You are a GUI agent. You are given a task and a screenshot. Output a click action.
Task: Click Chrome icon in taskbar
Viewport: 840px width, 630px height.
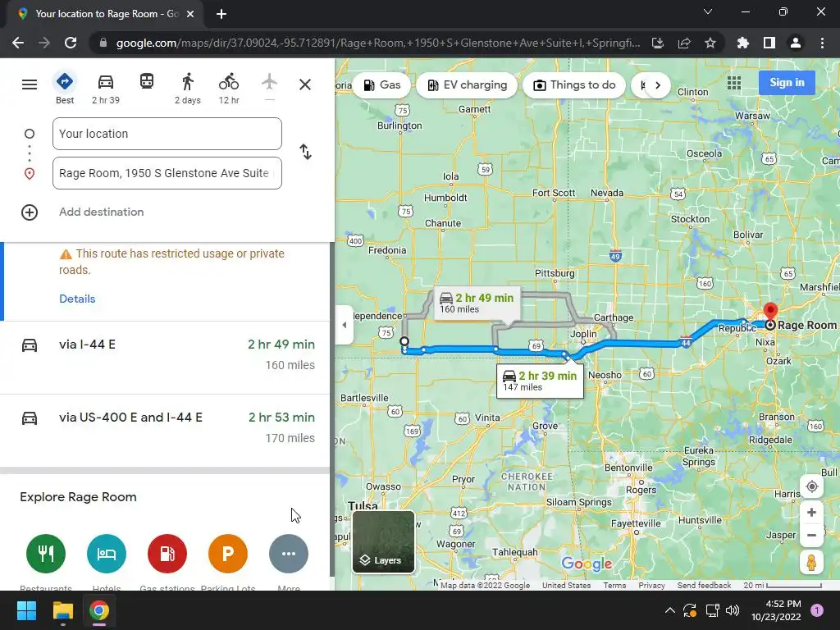99,610
